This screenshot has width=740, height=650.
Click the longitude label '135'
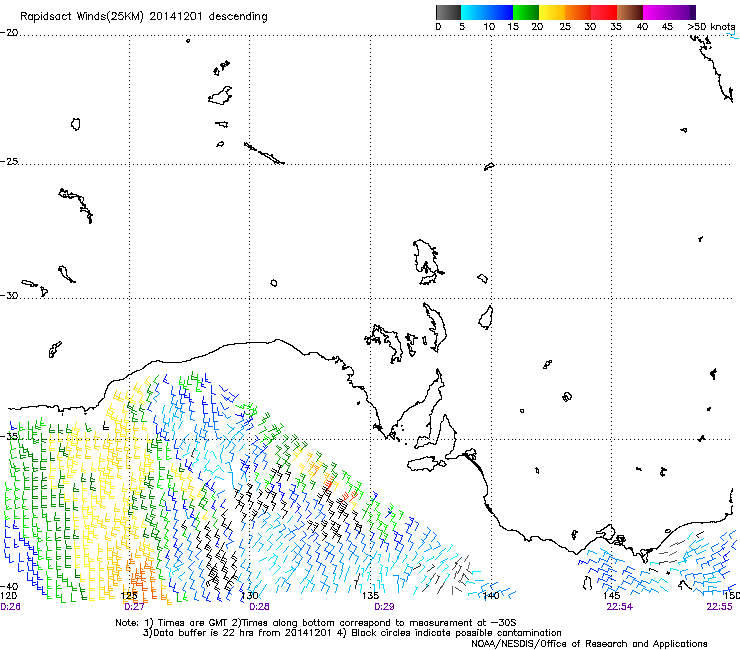(x=370, y=596)
